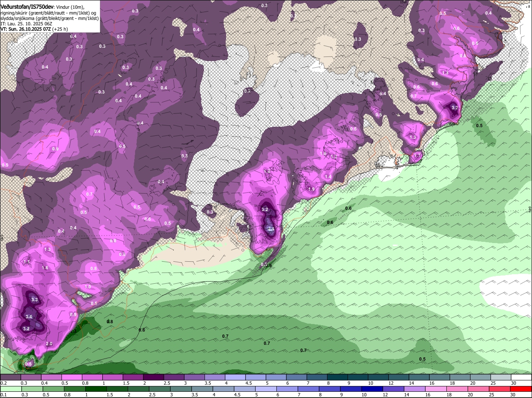Click the black 0.8 rain value label

coord(110,322)
